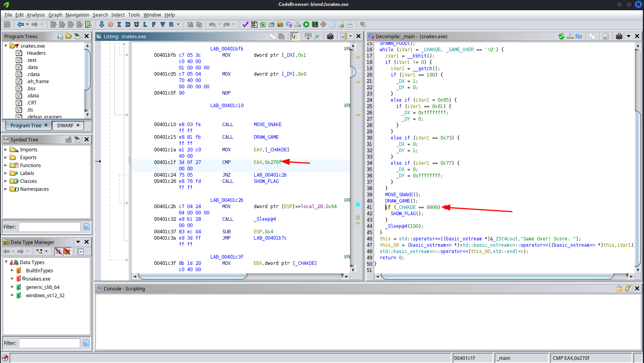This screenshot has height=363, width=644.
Task: Click the Disassemble down-arrow toolbar icon
Action: [x=101, y=24]
